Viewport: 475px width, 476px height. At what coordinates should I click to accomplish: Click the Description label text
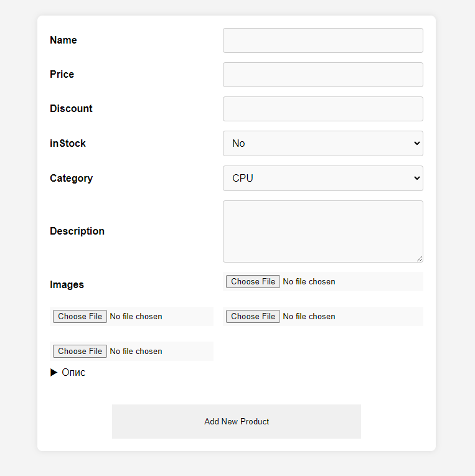77,231
